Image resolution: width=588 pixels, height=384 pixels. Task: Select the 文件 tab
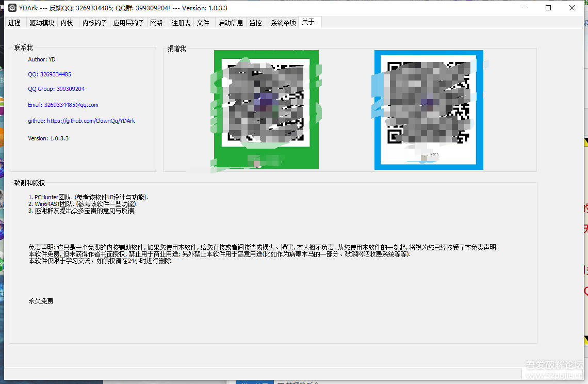pyautogui.click(x=203, y=23)
